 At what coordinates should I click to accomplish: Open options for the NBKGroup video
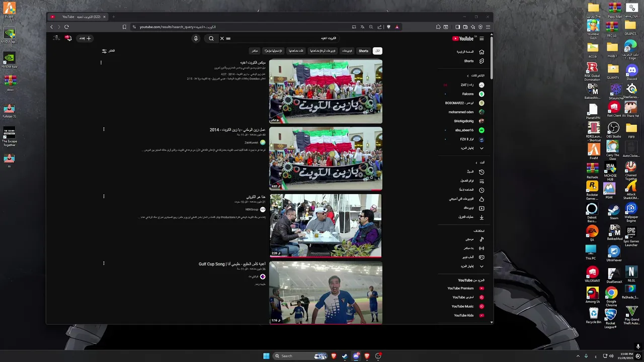coord(104,197)
